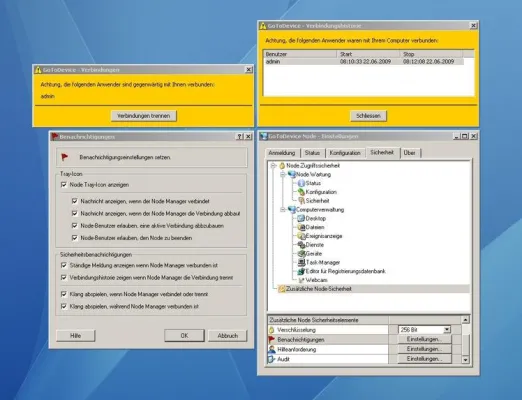Viewport: 522px width, 400px height.
Task: Open Einstellungen for Benachrichtigungen
Action: [424, 339]
